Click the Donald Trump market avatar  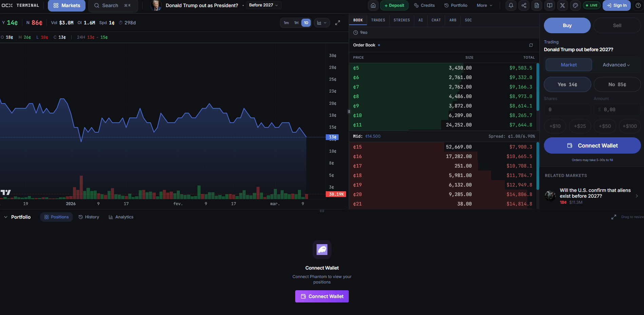click(x=156, y=5)
